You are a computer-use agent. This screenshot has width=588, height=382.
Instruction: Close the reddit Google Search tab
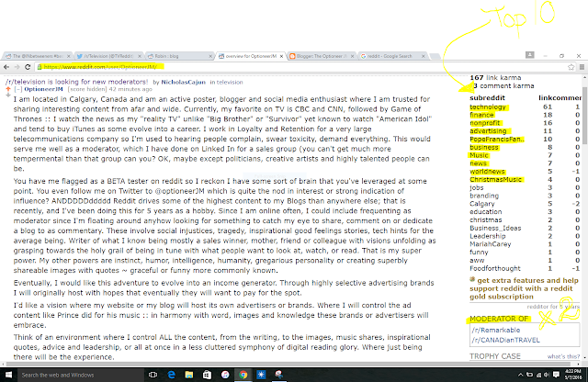(423, 56)
